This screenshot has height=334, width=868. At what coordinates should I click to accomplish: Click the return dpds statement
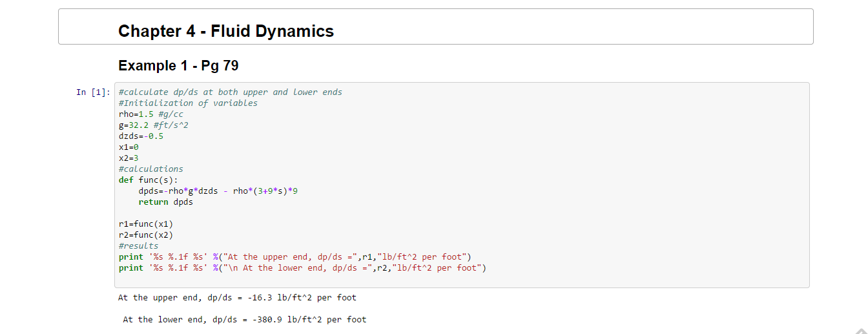click(x=165, y=202)
